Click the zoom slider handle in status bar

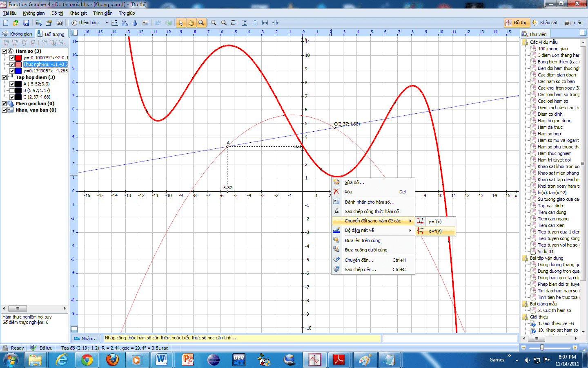(542, 348)
